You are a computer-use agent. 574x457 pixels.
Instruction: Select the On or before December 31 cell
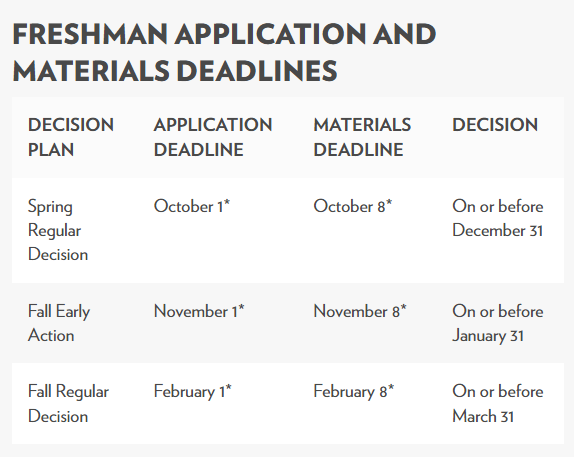[x=497, y=219]
